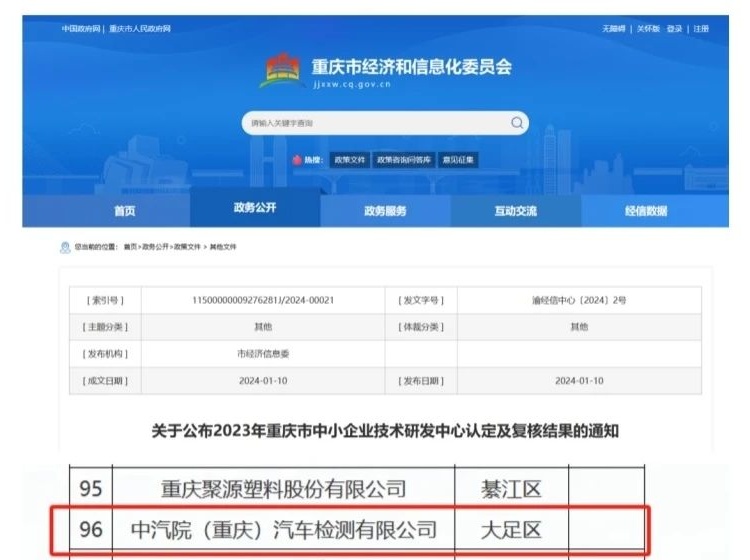
Task: Select the 经信数据 navigation tab
Action: pos(646,211)
